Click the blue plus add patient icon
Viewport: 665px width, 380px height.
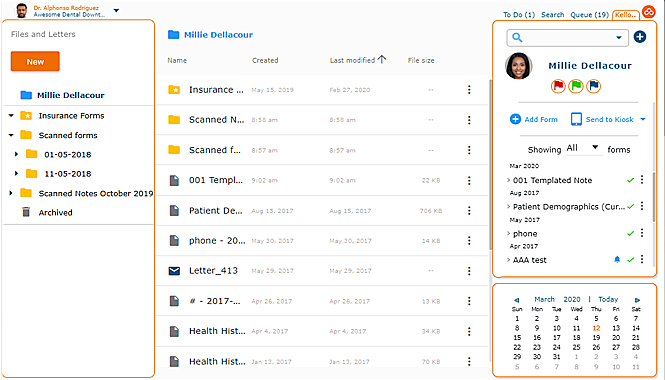[x=640, y=37]
